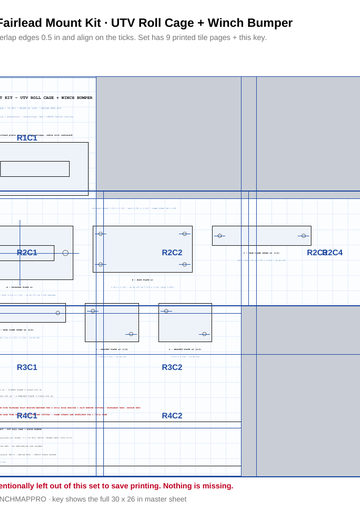
Task: Choose the R3C1 tile label
Action: pos(27,367)
